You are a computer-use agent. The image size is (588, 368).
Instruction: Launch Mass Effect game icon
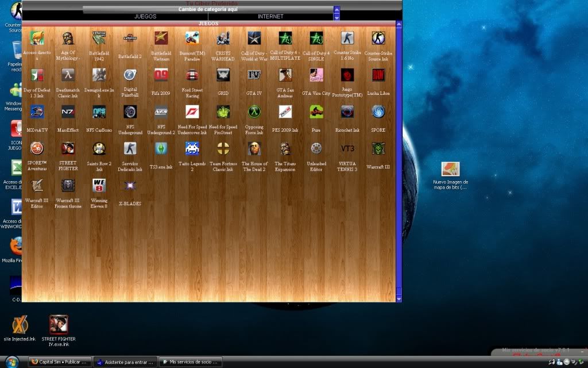point(68,112)
